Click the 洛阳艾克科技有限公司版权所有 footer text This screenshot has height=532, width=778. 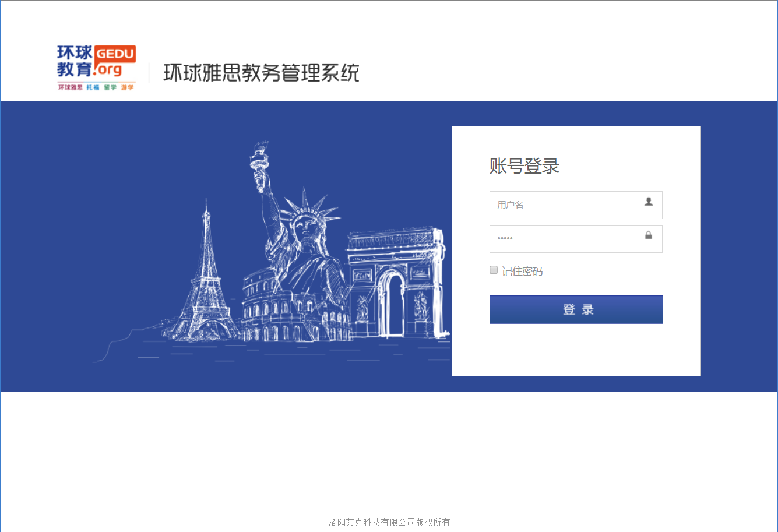coord(389,522)
